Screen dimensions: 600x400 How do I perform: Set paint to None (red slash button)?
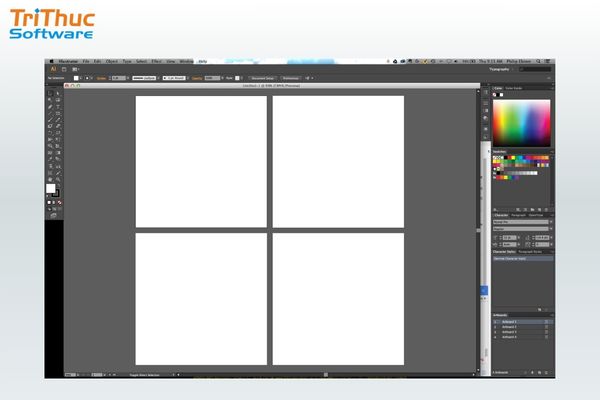click(x=59, y=202)
